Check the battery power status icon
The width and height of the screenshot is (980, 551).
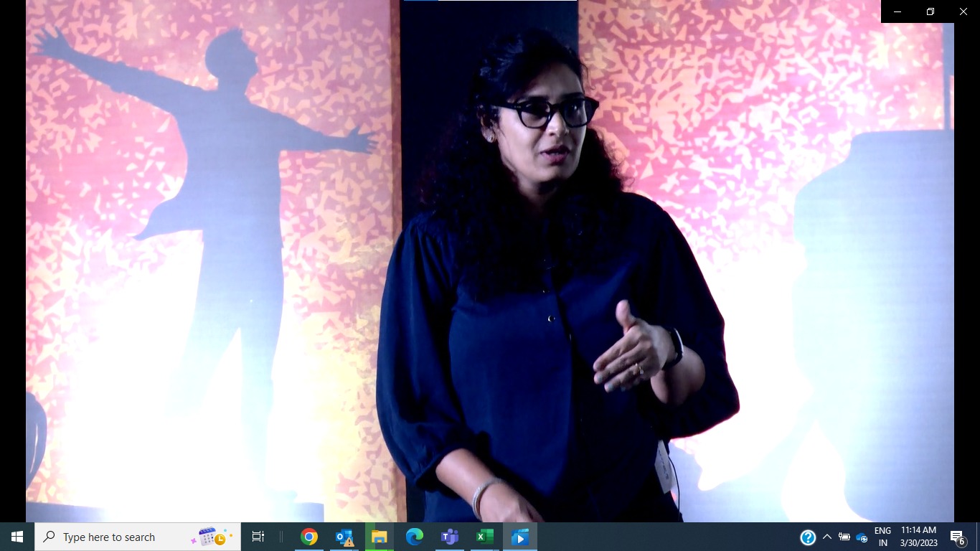(x=844, y=537)
